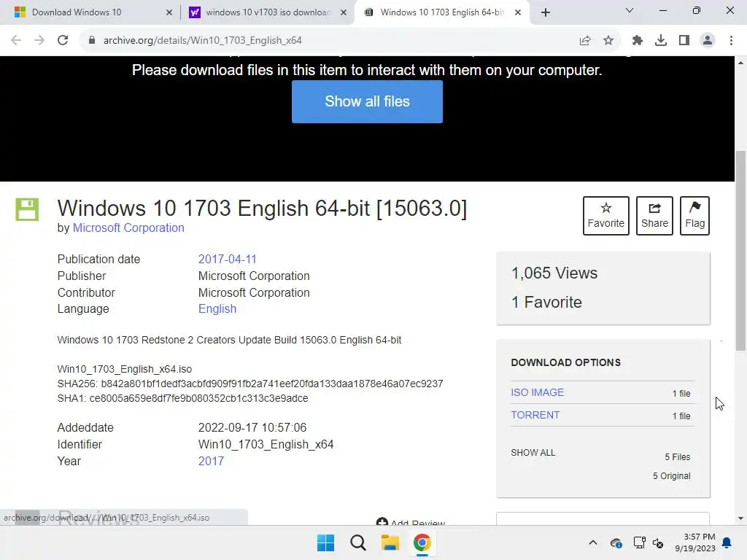The image size is (747, 560).
Task: Click the network display tray icon
Action: 639,542
